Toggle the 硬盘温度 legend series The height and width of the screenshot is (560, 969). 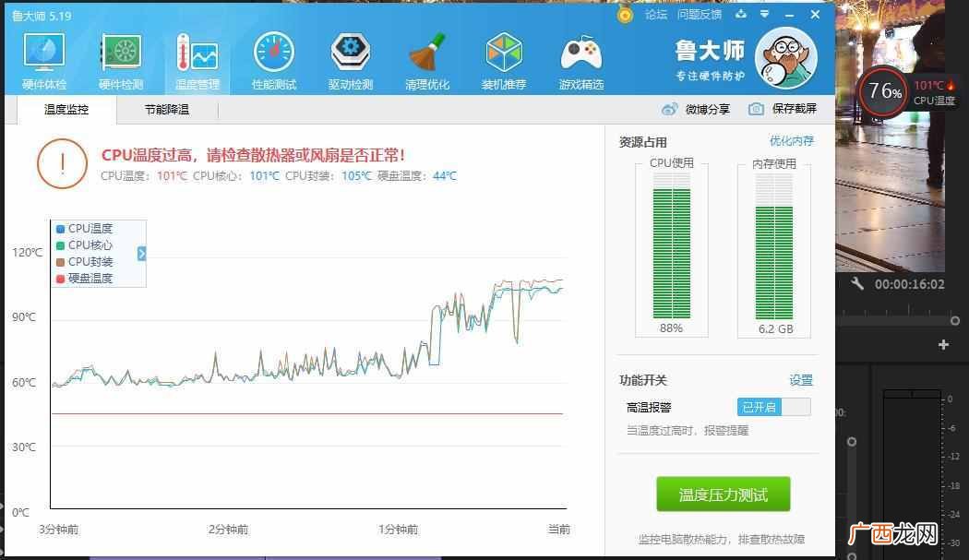[x=85, y=278]
